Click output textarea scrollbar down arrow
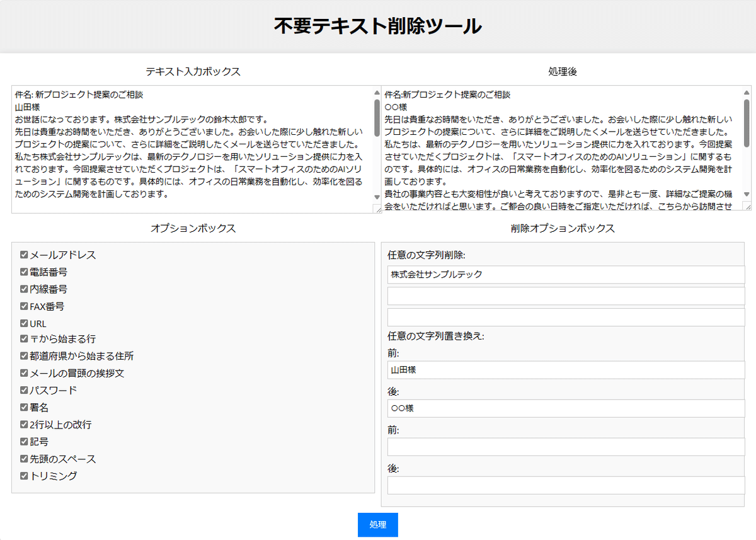Screen dimensions: 756x540 tap(747, 195)
